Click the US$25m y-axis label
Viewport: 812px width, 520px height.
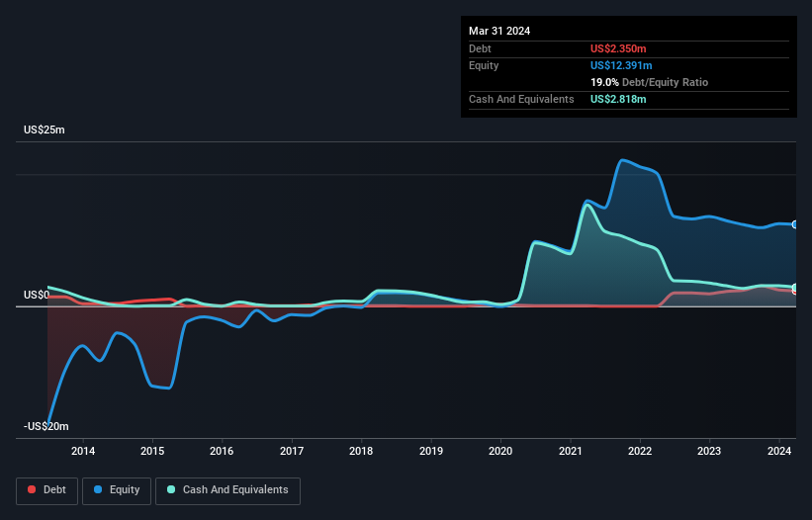click(45, 130)
